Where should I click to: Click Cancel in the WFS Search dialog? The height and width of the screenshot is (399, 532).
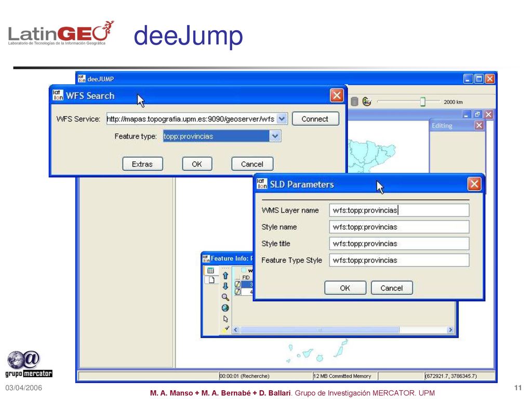point(252,164)
